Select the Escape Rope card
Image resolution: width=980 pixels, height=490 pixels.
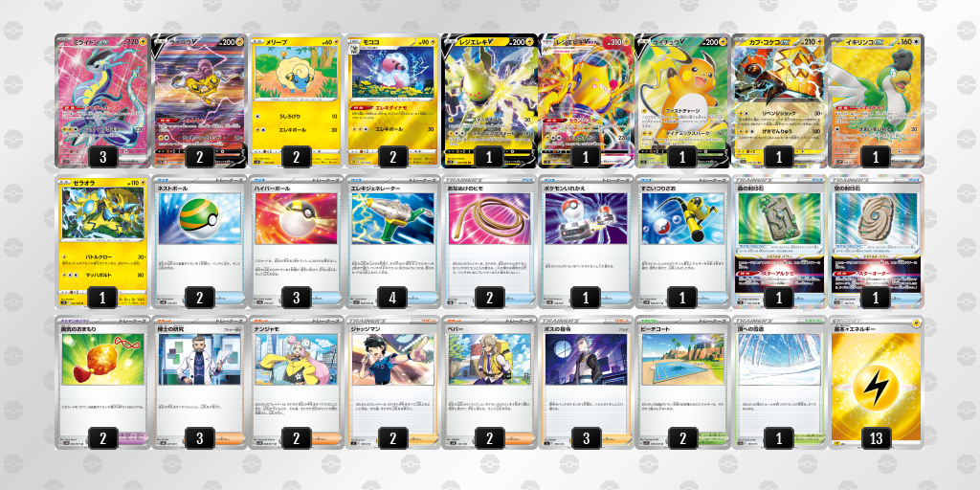(490, 241)
